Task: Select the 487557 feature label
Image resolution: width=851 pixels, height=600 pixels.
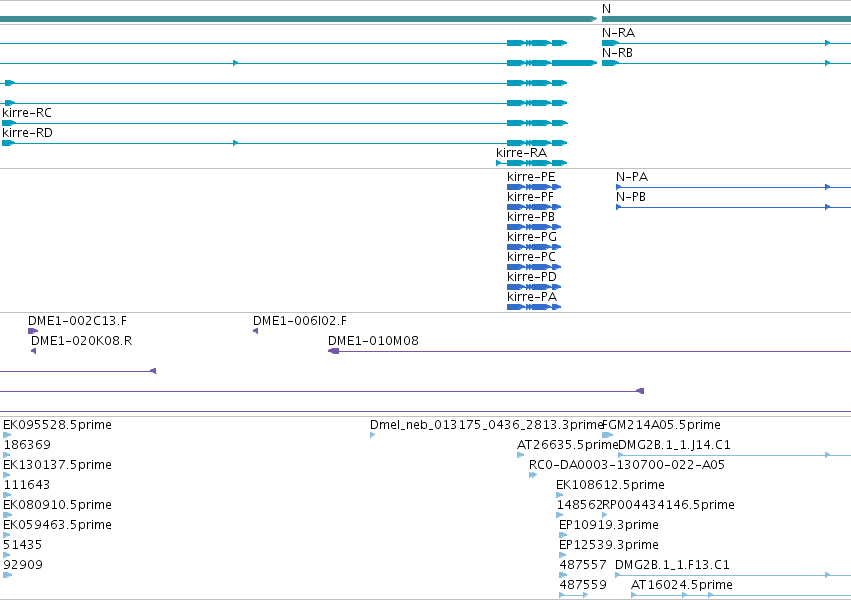Action: coord(583,565)
